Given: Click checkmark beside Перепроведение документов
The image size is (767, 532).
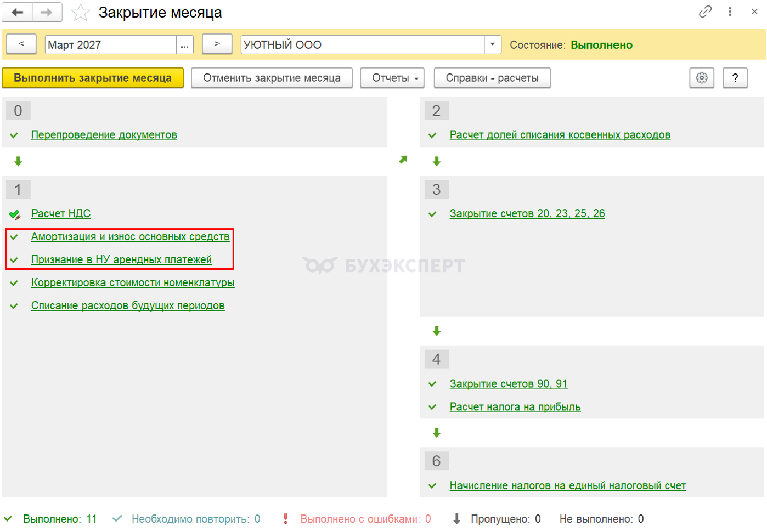Looking at the screenshot, I should (14, 135).
